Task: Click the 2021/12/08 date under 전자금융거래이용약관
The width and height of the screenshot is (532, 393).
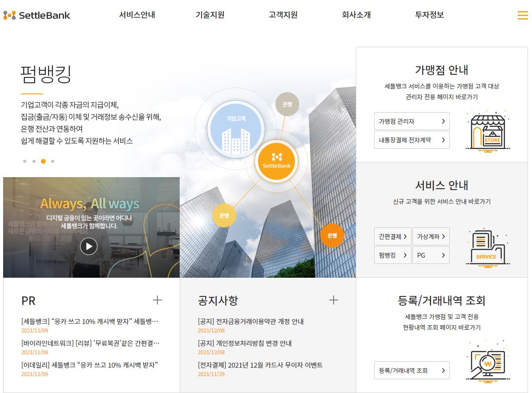Action: pyautogui.click(x=211, y=331)
